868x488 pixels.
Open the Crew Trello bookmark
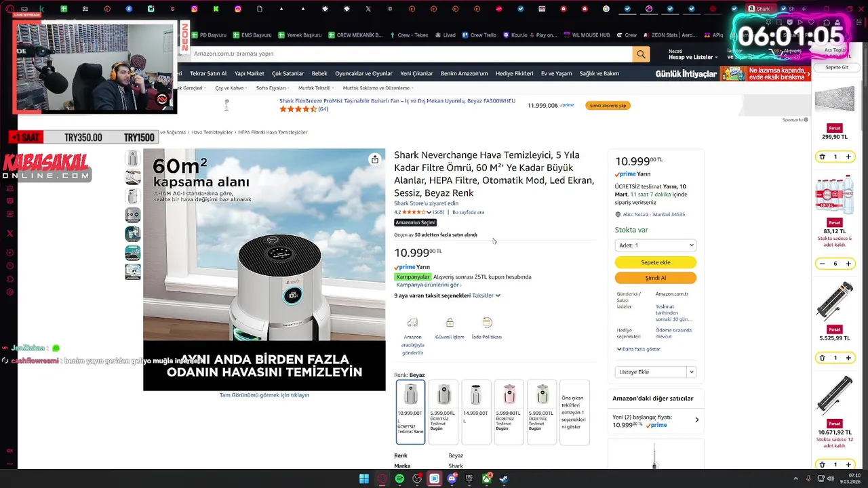pos(479,35)
